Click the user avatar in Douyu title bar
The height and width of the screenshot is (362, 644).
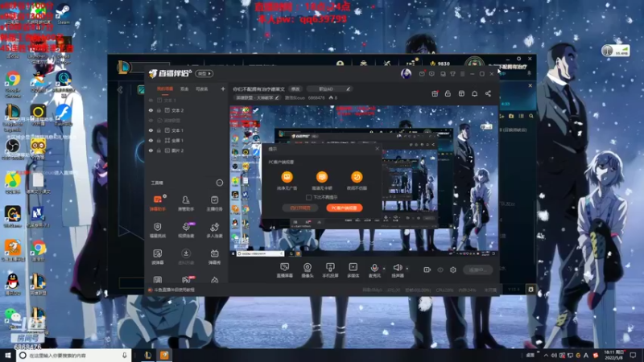pyautogui.click(x=406, y=73)
